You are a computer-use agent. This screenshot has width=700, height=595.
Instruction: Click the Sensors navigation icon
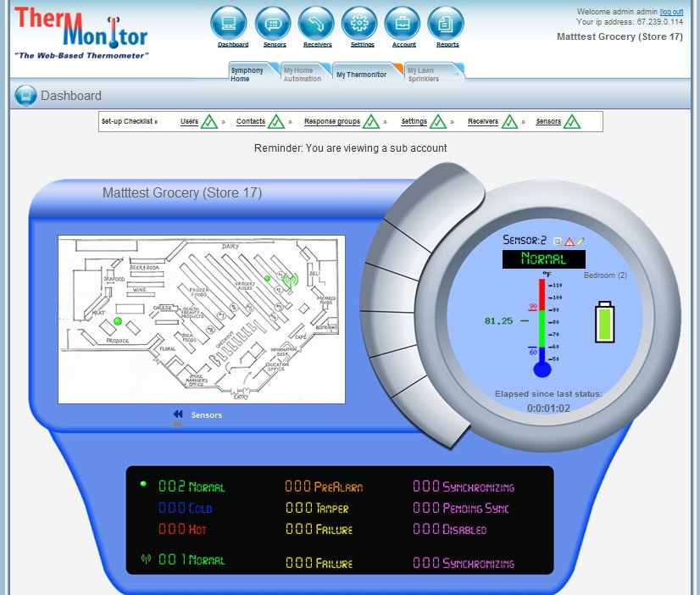pyautogui.click(x=273, y=23)
